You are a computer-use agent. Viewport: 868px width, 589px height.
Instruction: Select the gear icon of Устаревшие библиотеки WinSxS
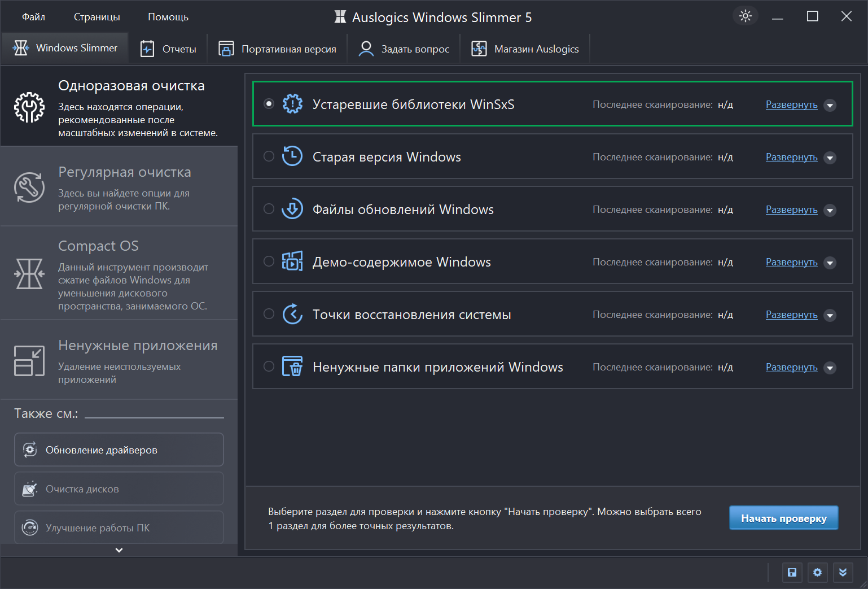(x=292, y=104)
